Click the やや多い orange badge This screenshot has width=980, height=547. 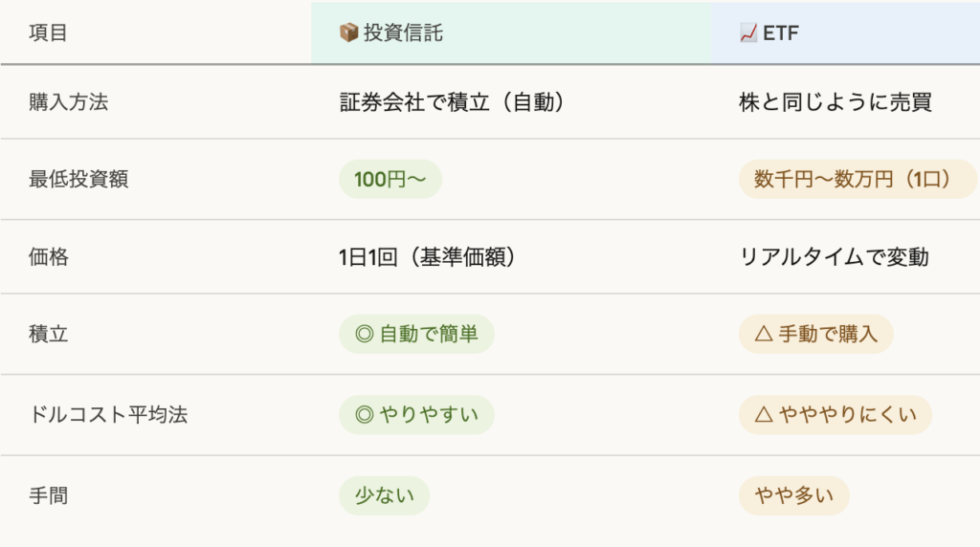point(793,495)
